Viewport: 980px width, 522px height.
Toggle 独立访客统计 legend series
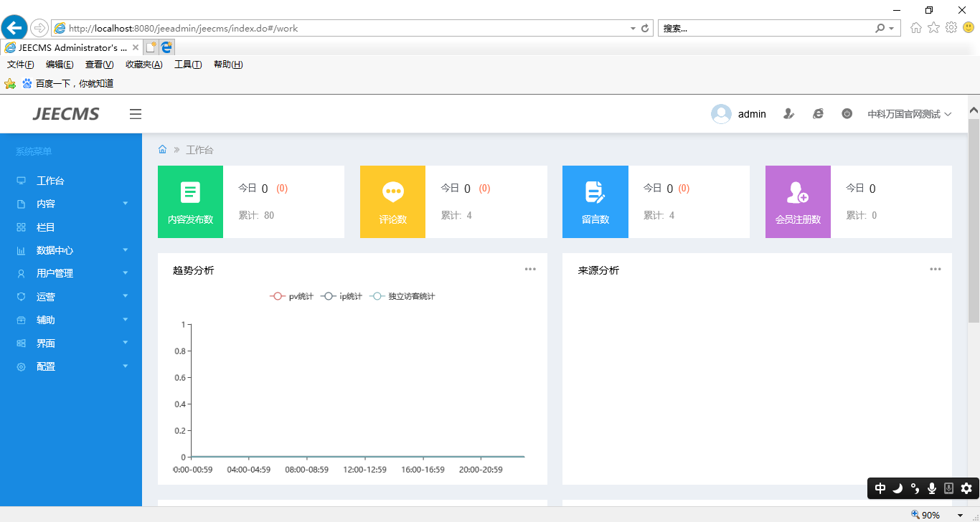tap(402, 296)
